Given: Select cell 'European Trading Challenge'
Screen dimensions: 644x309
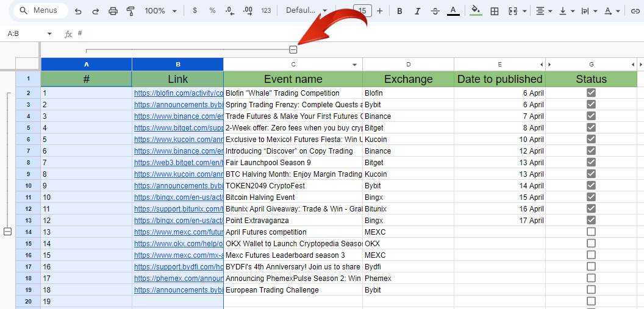Looking at the screenshot, I should click(293, 289).
